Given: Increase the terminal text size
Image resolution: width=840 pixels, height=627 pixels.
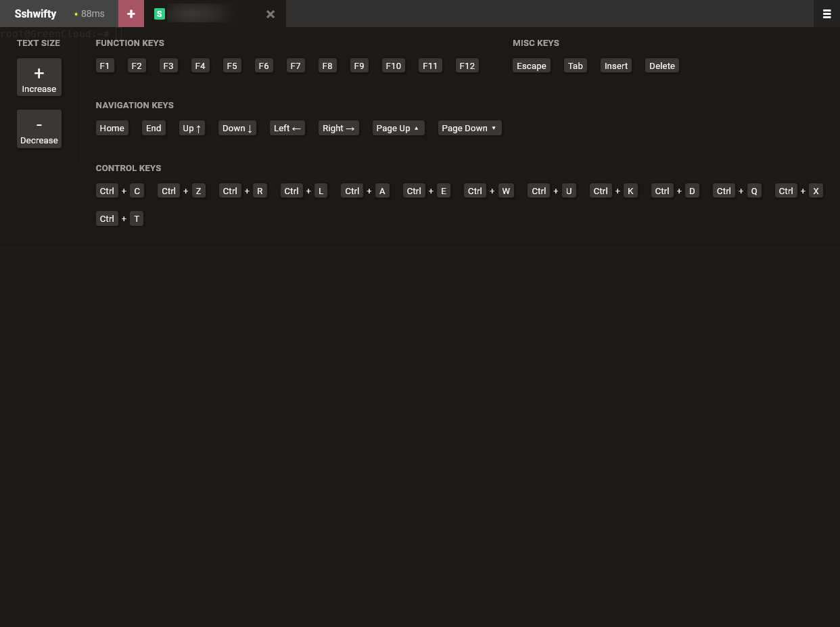Looking at the screenshot, I should tap(39, 78).
